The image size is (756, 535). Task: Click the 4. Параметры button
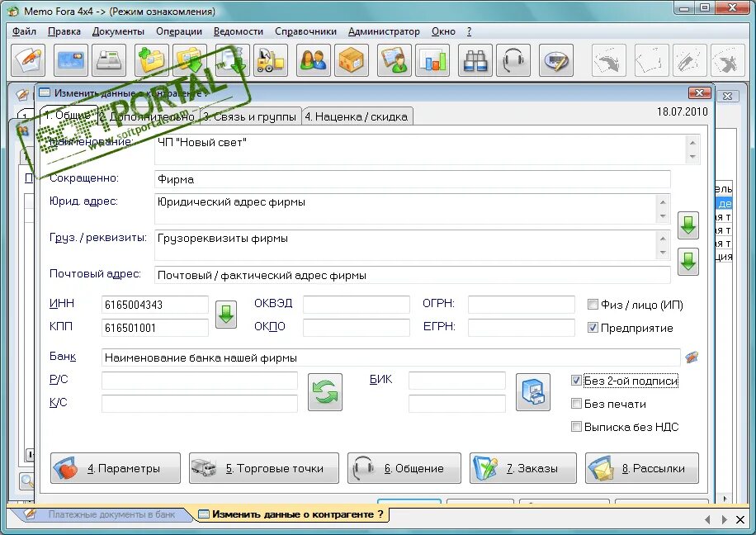tap(116, 468)
